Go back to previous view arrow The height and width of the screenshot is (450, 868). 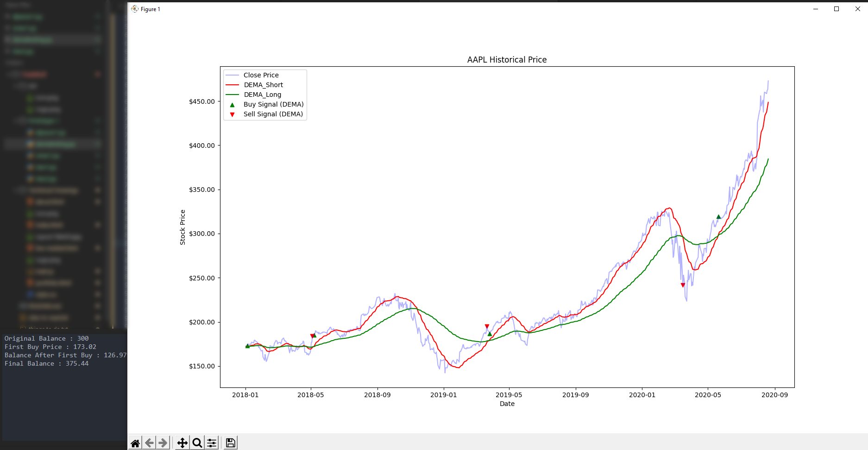(x=149, y=443)
